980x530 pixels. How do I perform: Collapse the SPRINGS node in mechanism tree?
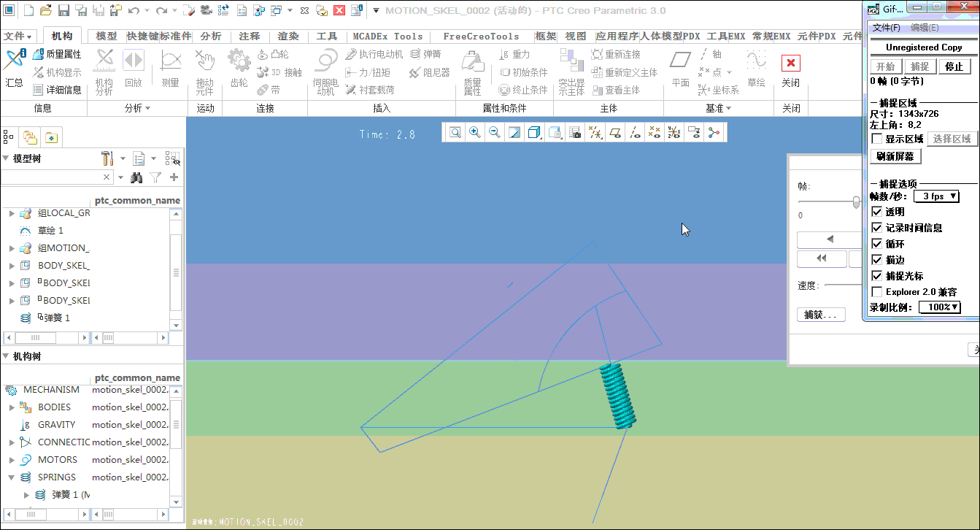tap(12, 477)
